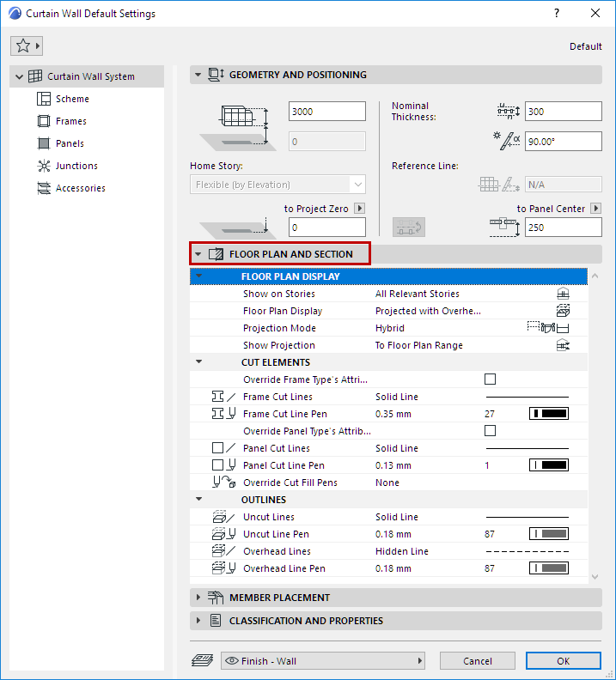Open the Home Story dropdown

278,185
